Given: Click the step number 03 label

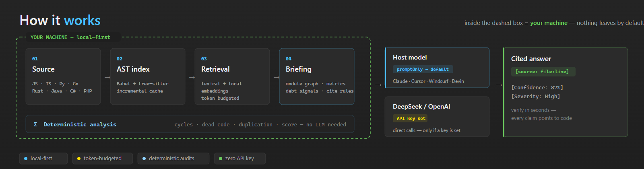Looking at the screenshot, I should 204,59.
